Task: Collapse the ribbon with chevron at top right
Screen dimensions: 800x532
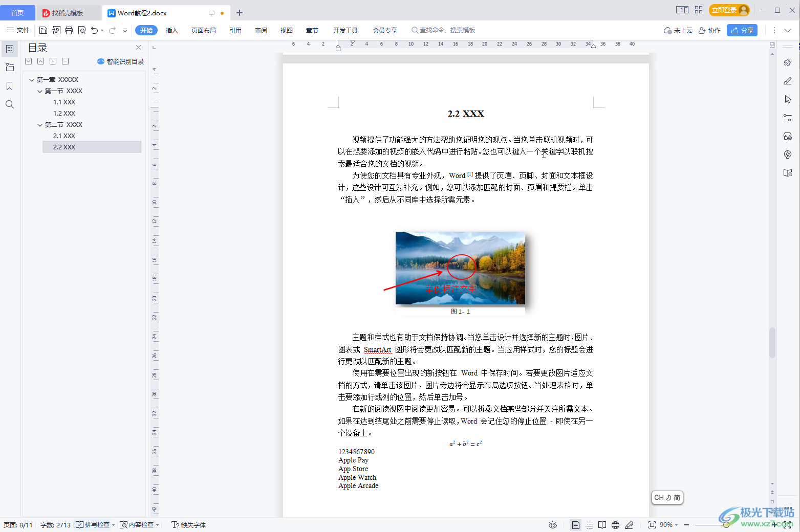Action: point(788,30)
